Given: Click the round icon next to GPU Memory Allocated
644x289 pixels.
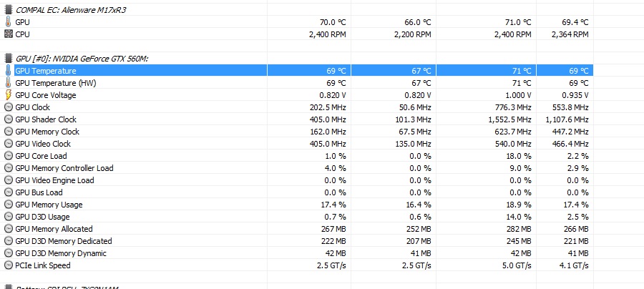Looking at the screenshot, I should (x=8, y=229).
